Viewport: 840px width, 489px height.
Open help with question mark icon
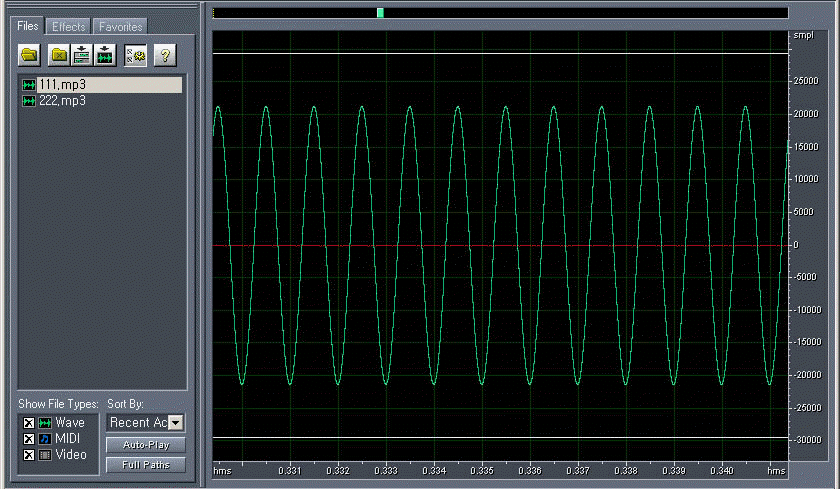click(x=165, y=55)
